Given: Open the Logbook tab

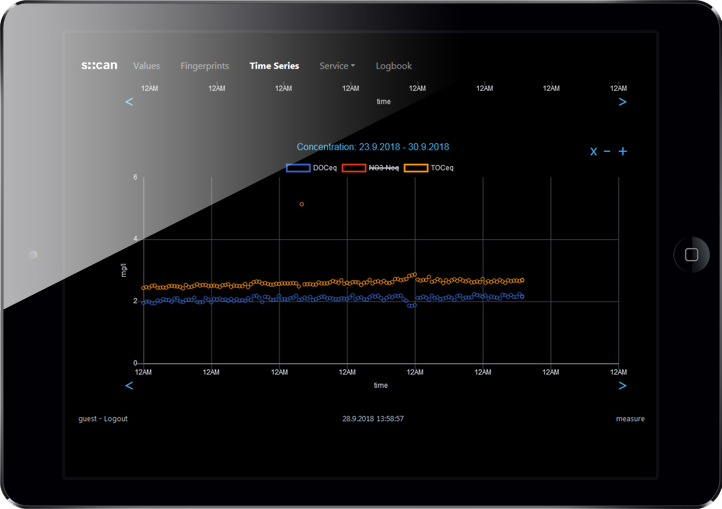Looking at the screenshot, I should point(394,66).
